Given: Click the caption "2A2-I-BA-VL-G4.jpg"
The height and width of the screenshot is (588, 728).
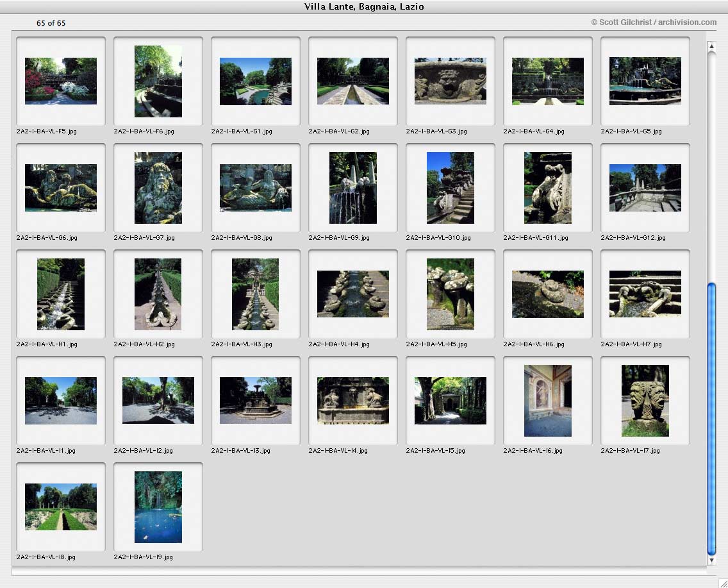Looking at the screenshot, I should [534, 131].
